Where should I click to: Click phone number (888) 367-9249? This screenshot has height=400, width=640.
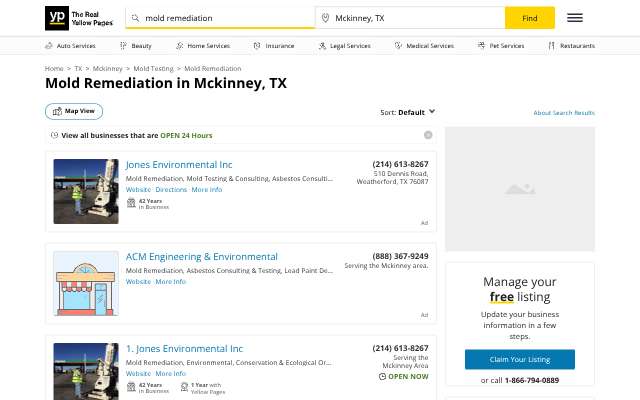point(400,256)
